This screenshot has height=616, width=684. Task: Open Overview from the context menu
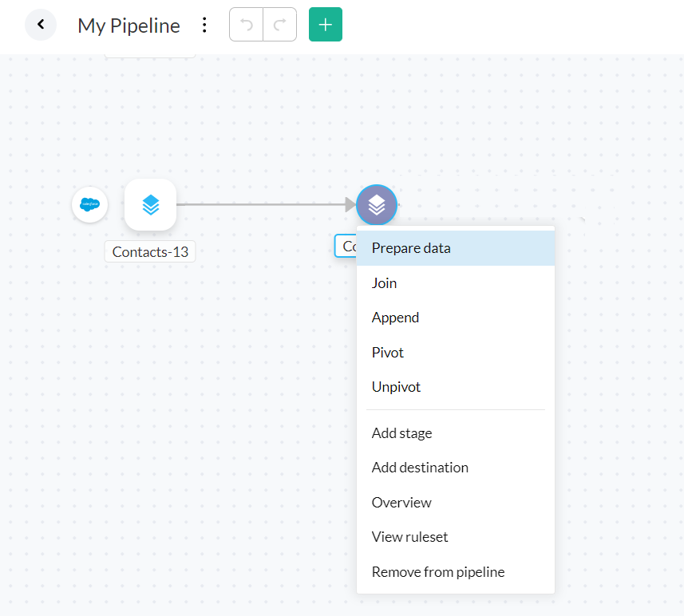click(x=401, y=503)
